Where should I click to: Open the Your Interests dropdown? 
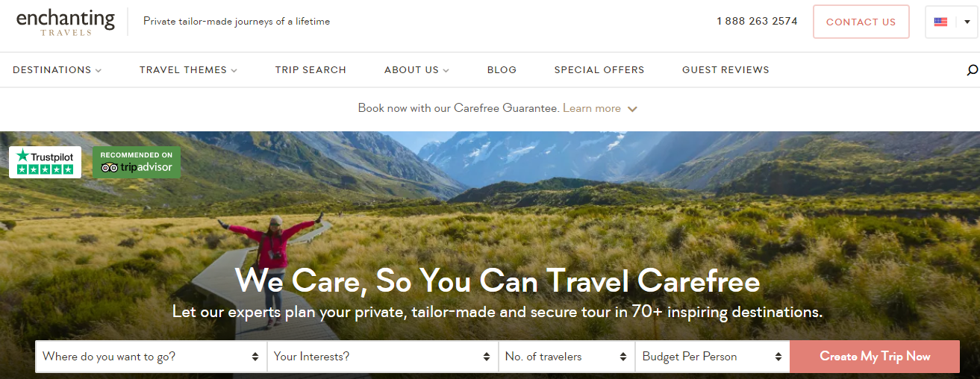pos(382,357)
